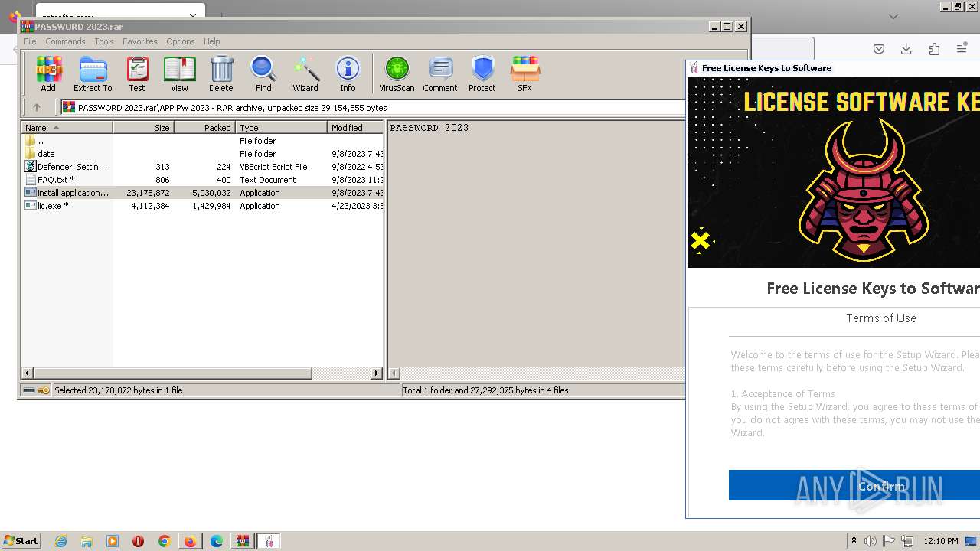
Task: Open Firefox hamburger application menu
Action: click(x=962, y=49)
